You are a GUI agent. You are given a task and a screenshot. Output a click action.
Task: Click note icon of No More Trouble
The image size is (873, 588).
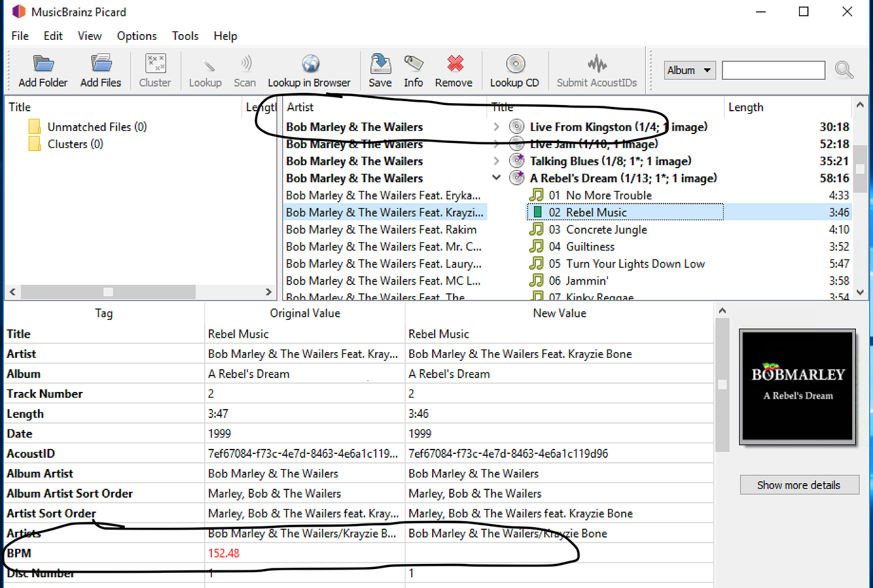point(536,195)
